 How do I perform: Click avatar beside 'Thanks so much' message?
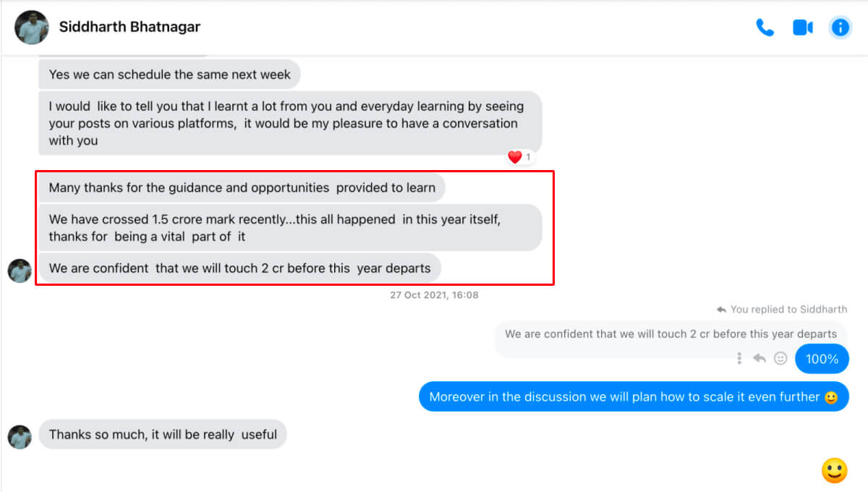point(20,436)
